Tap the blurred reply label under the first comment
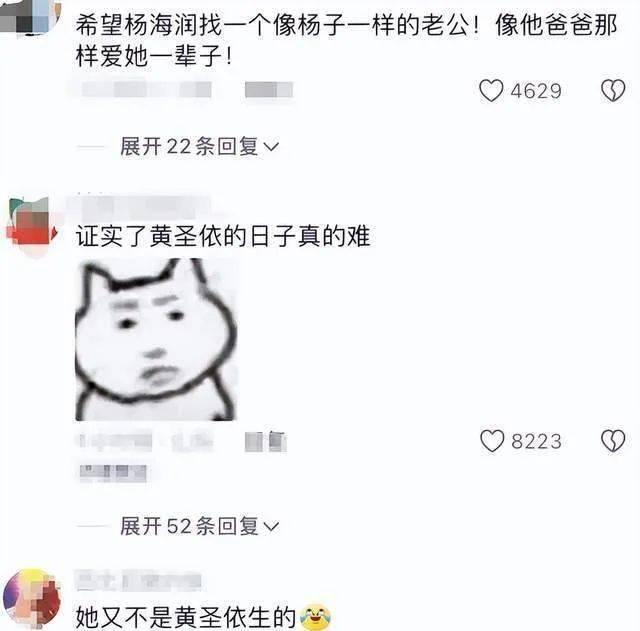The width and height of the screenshot is (640, 631). click(269, 90)
